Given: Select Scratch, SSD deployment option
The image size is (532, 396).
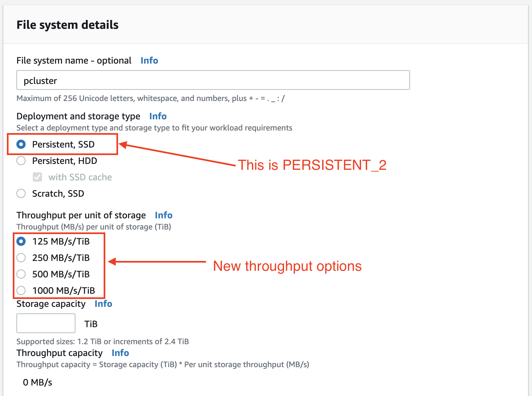Looking at the screenshot, I should [21, 193].
